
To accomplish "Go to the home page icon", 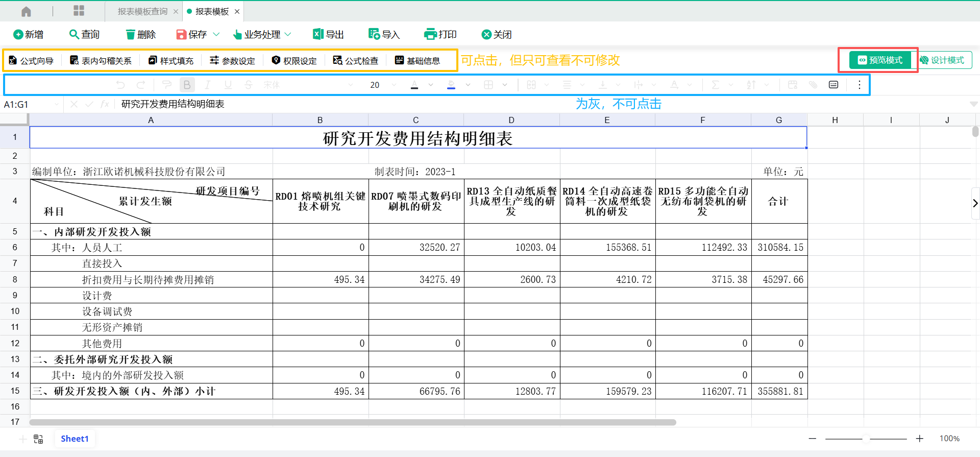I will (26, 11).
